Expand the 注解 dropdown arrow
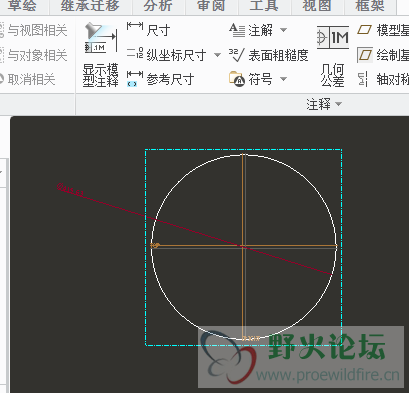Viewport: 409px width, 393px height. [283, 30]
